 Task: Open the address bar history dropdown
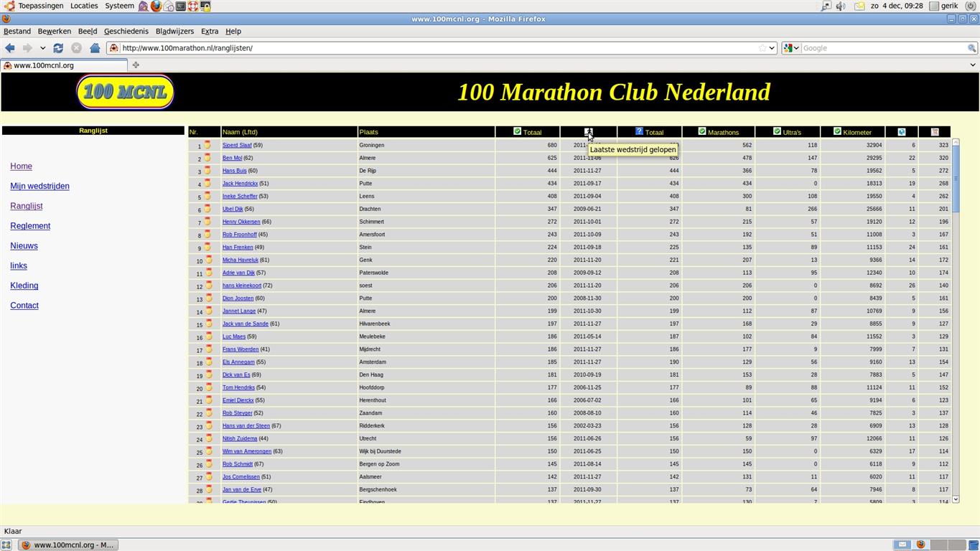point(772,48)
